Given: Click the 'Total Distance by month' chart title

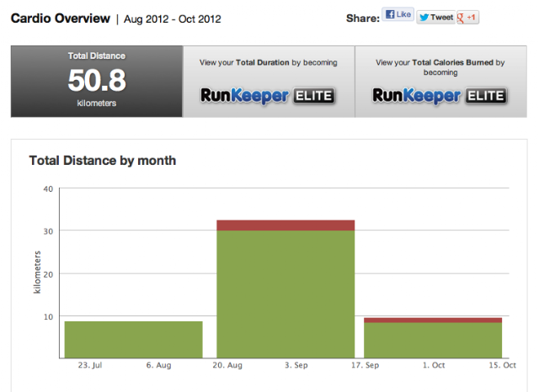Looking at the screenshot, I should (x=103, y=161).
